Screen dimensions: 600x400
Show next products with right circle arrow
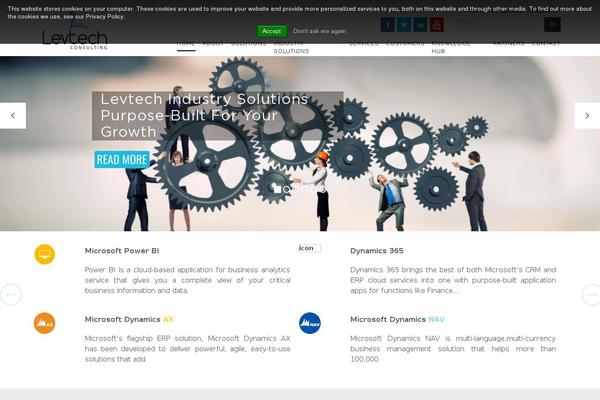pos(592,294)
